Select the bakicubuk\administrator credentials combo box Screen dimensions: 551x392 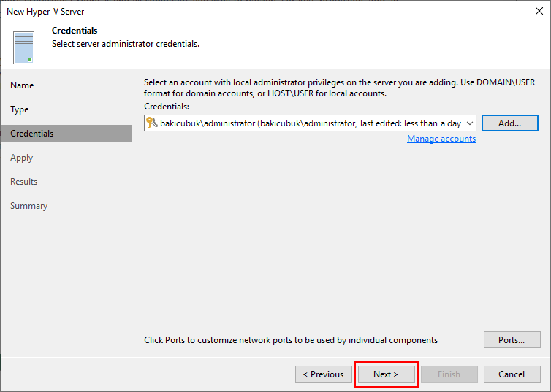pos(310,123)
